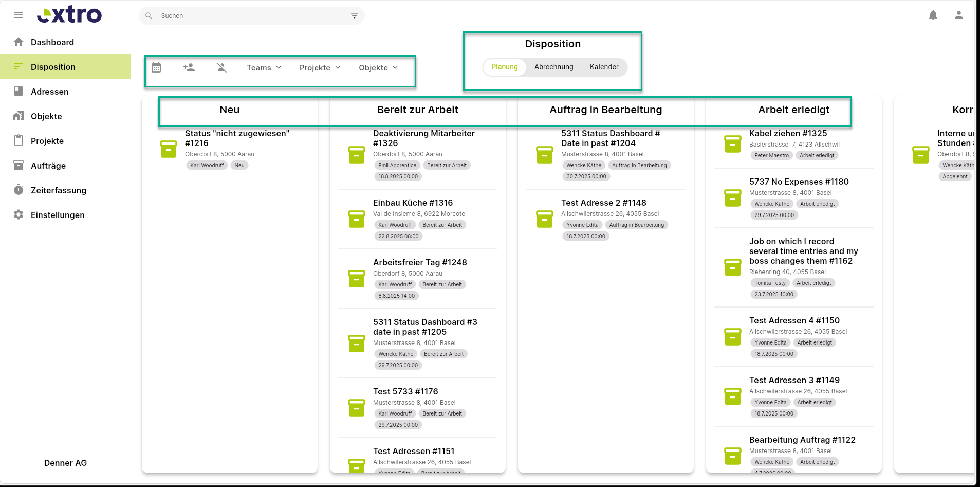This screenshot has width=980, height=487.
Task: Click archive icon of order #1162
Action: coord(733,267)
